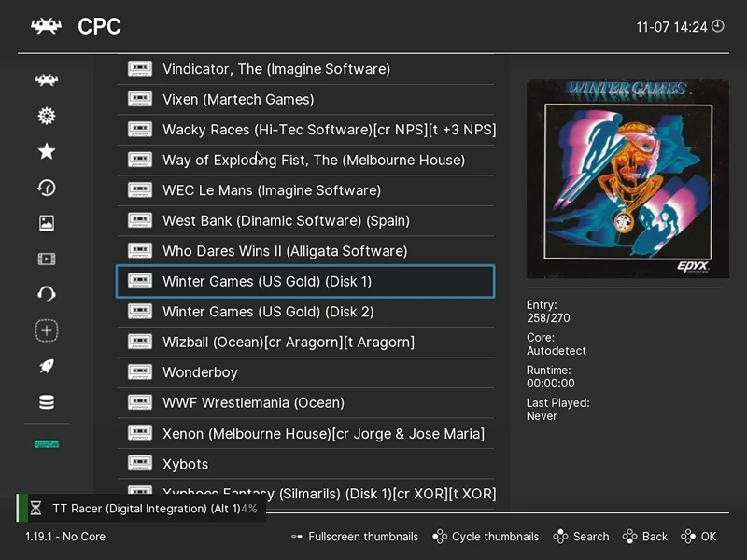Click the Back hint in footer
This screenshot has width=747, height=560.
(x=644, y=537)
